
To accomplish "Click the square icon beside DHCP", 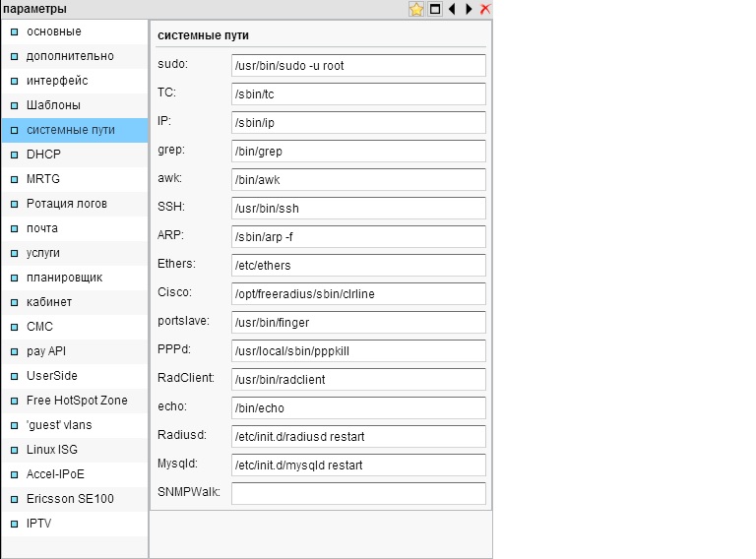I will tap(14, 155).
